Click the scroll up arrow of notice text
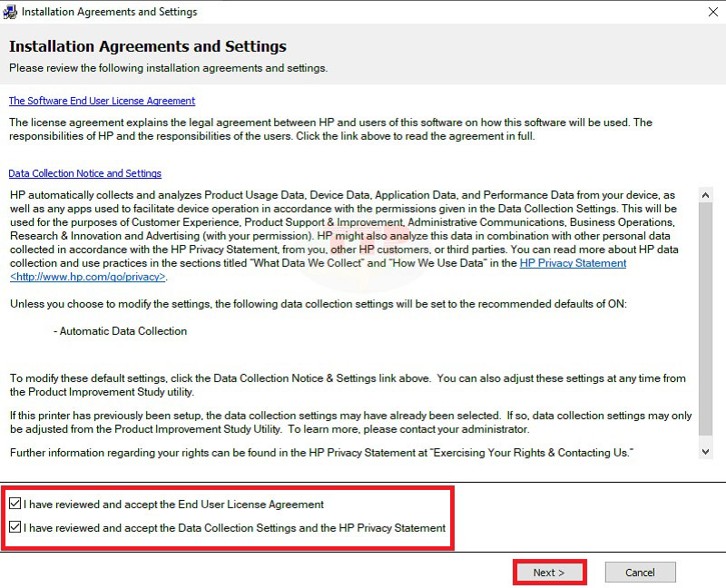Image resolution: width=726 pixels, height=588 pixels. point(705,195)
